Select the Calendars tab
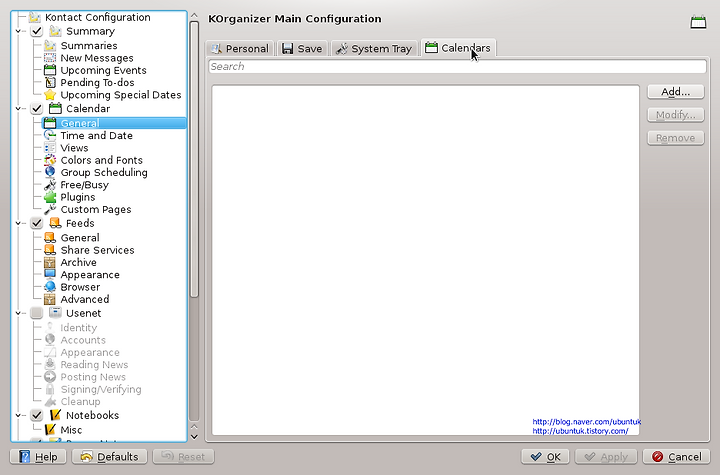720x475 pixels. click(x=458, y=48)
